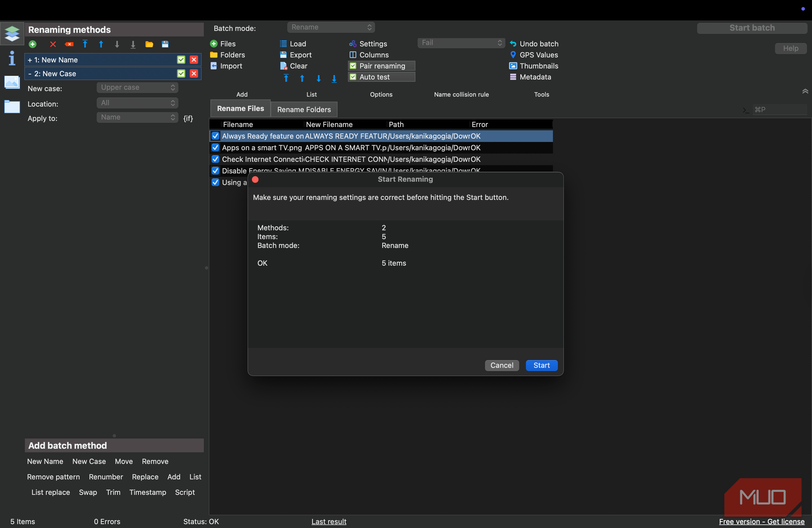Open the image preview sidebar icon
Image resolution: width=812 pixels, height=528 pixels.
tap(12, 83)
